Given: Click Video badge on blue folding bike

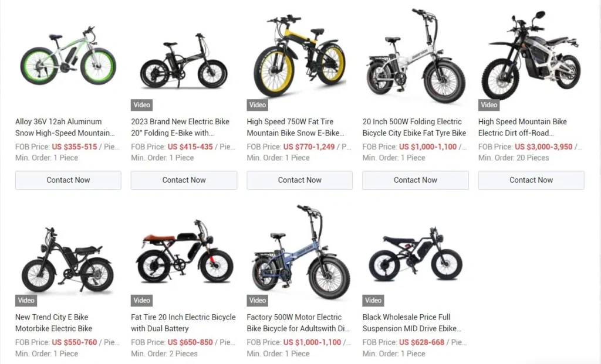Looking at the screenshot, I should [x=258, y=301].
